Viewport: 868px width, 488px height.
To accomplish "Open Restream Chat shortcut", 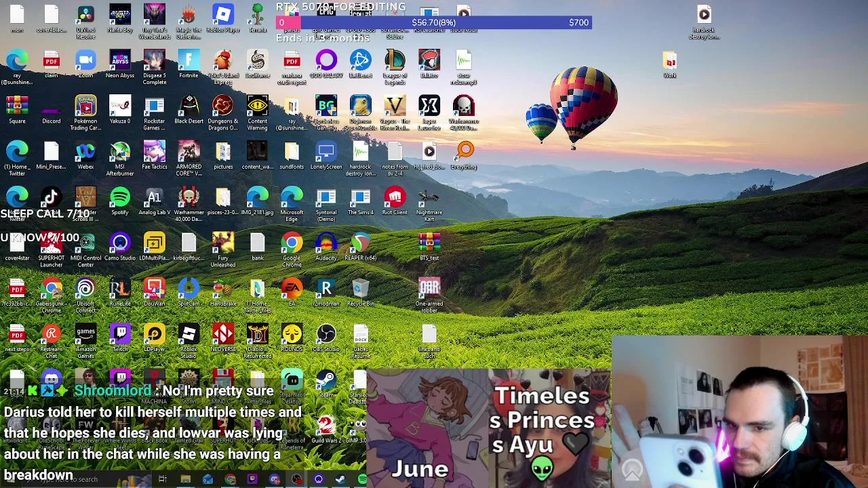I will [52, 334].
